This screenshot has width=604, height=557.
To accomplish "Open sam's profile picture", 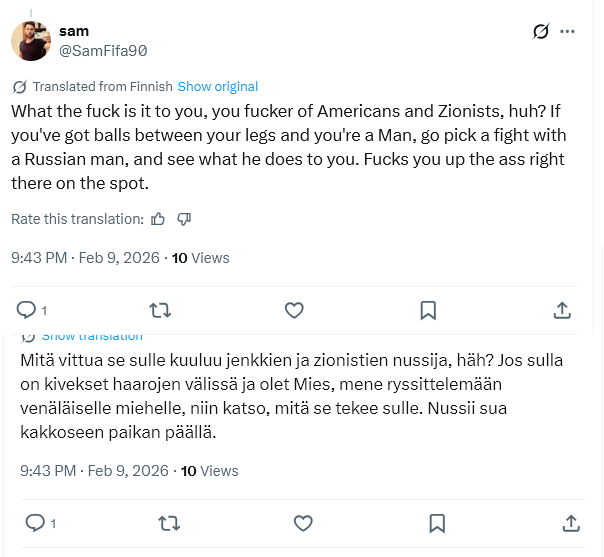I will [x=31, y=41].
